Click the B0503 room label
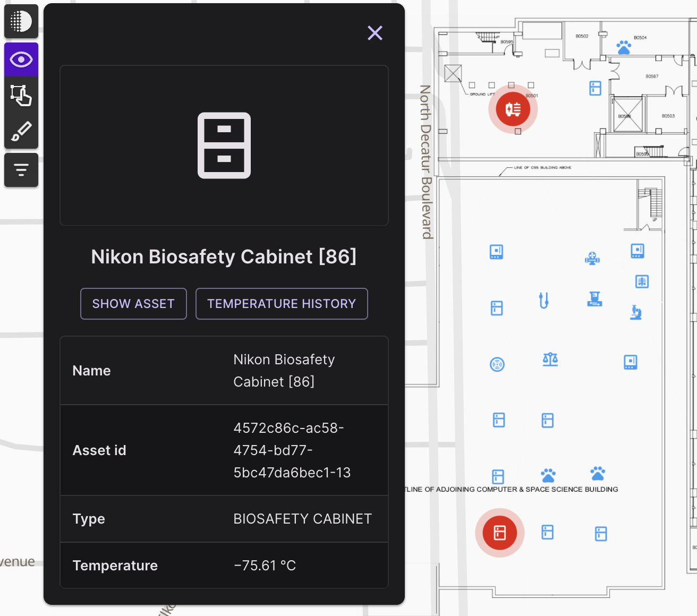697x616 pixels. pos(668,116)
